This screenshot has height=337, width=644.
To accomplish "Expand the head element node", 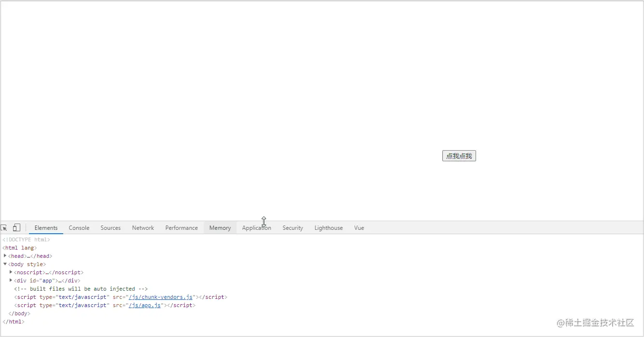I will (x=5, y=256).
